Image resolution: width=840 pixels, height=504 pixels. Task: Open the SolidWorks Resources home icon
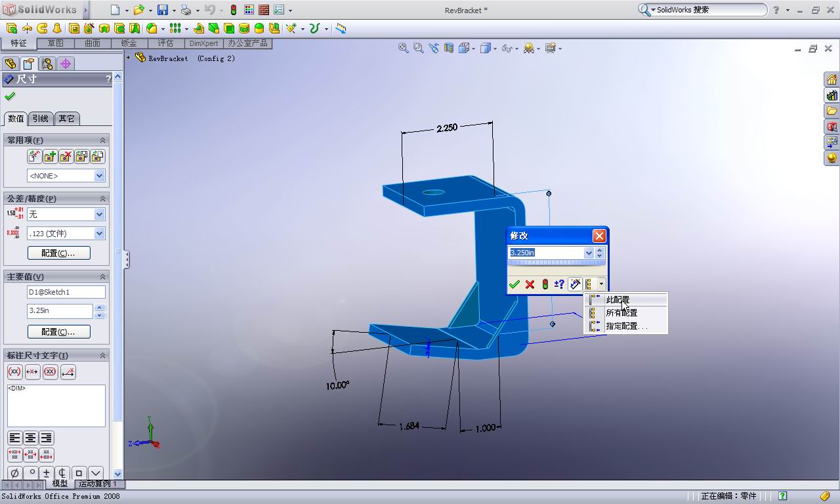[x=831, y=80]
